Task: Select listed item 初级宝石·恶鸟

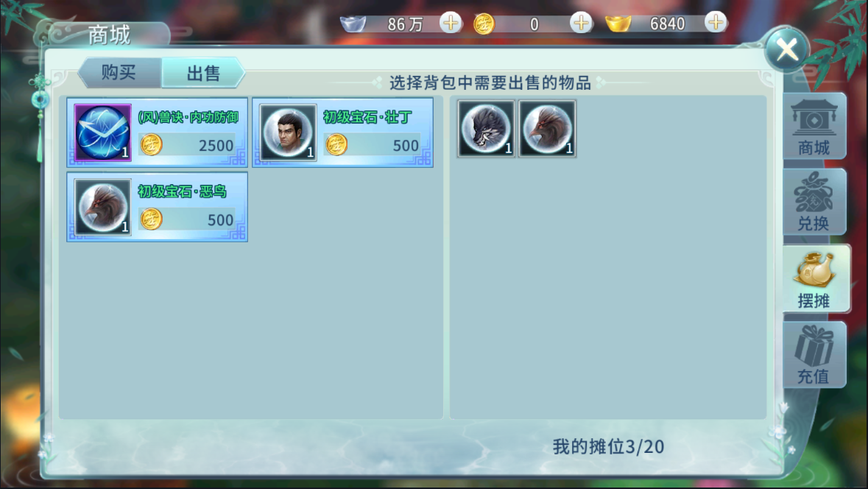Action: coord(158,207)
